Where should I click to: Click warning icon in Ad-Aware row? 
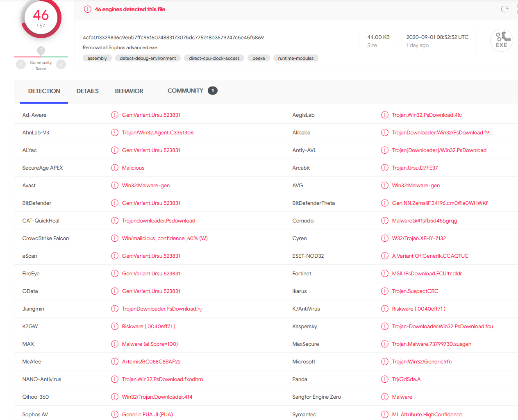click(x=115, y=115)
